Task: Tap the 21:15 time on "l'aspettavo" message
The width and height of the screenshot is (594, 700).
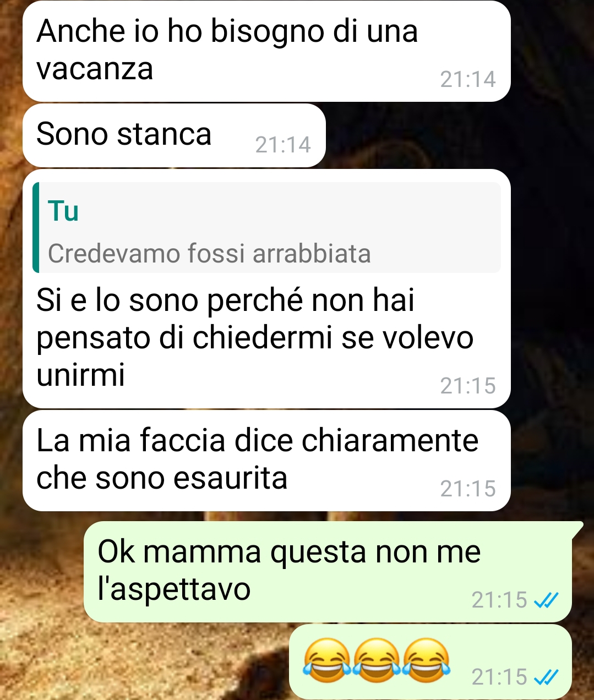Action: 499,599
